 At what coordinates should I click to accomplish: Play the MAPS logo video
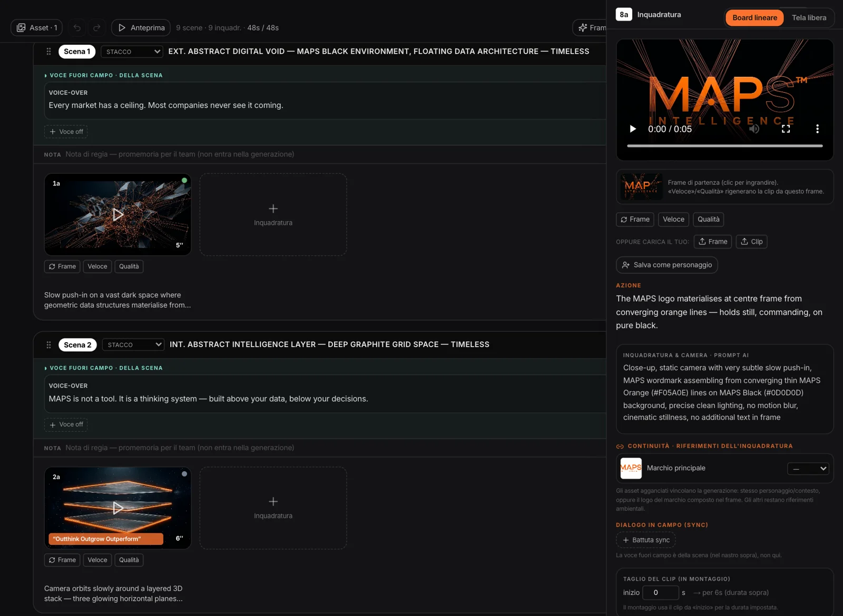(633, 129)
